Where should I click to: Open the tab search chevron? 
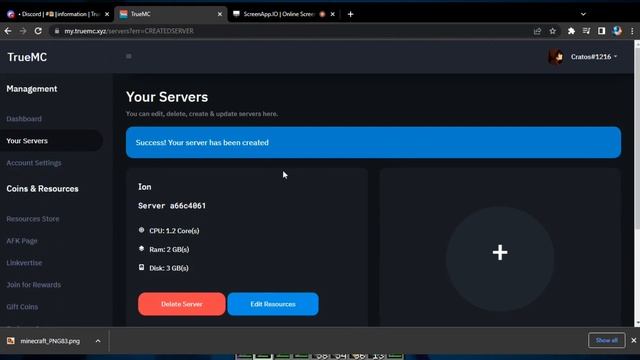[x=583, y=14]
